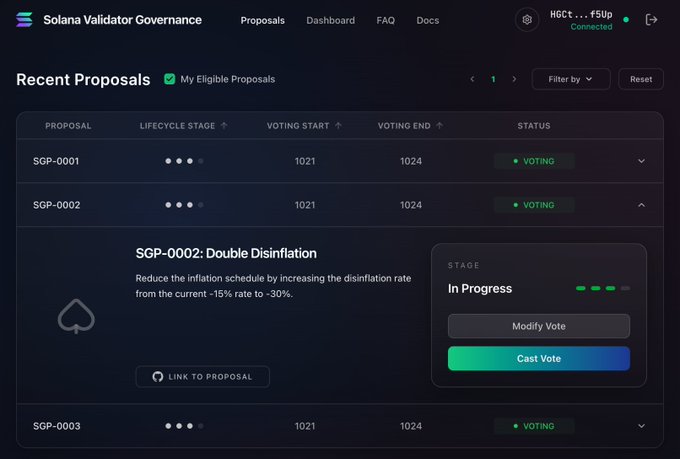Click voting end 1024 for SGP-0002
Viewport: 680px width, 459px height.
[411, 205]
